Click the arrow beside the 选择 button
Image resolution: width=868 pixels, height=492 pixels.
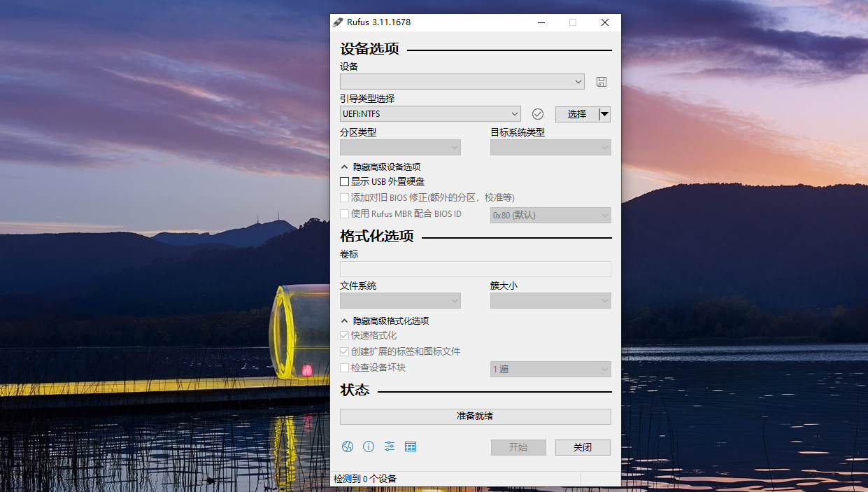605,114
